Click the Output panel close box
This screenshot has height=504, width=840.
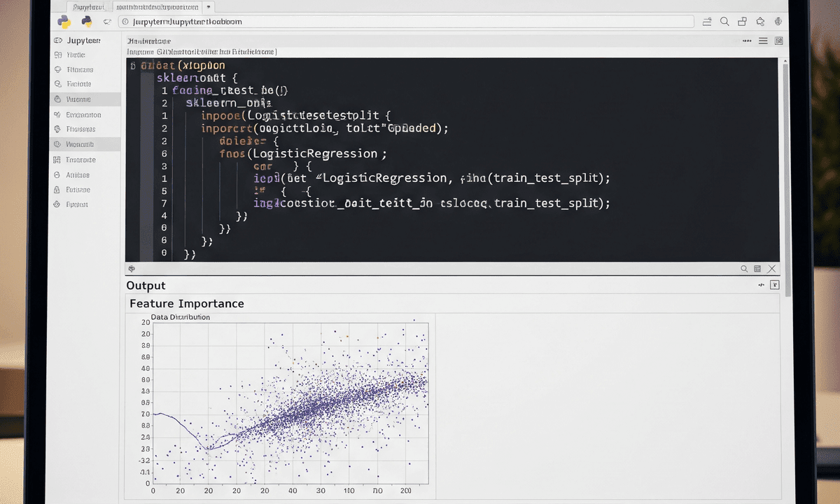[x=774, y=285]
